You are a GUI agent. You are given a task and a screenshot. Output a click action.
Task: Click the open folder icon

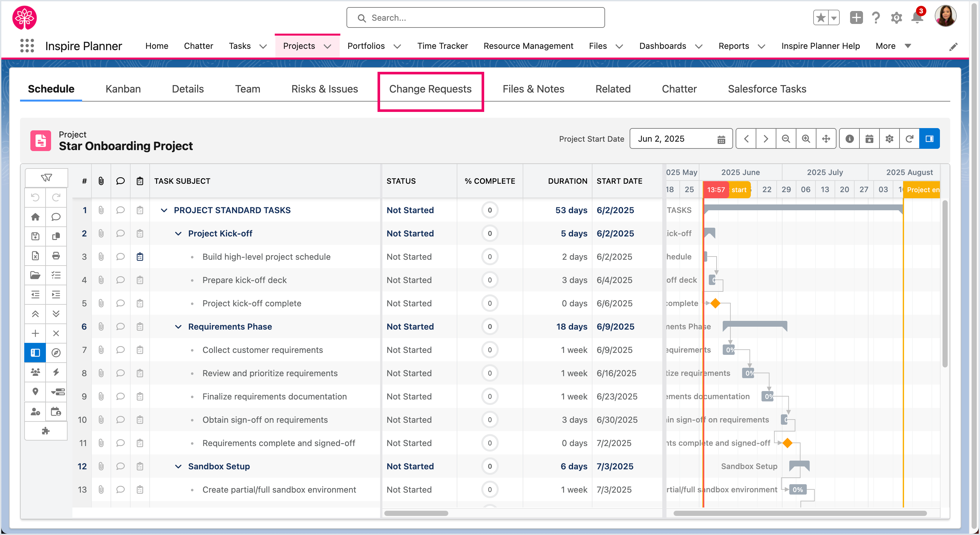[x=35, y=275]
